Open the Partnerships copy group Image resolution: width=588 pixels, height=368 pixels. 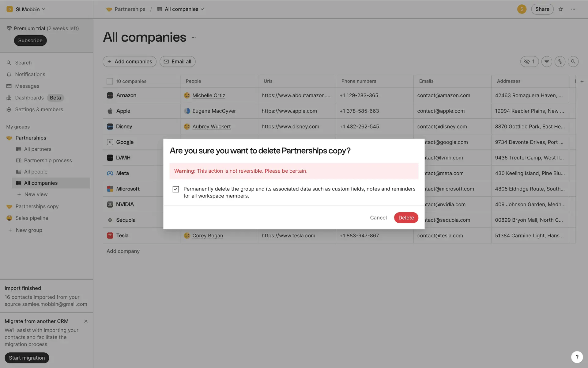pos(37,206)
